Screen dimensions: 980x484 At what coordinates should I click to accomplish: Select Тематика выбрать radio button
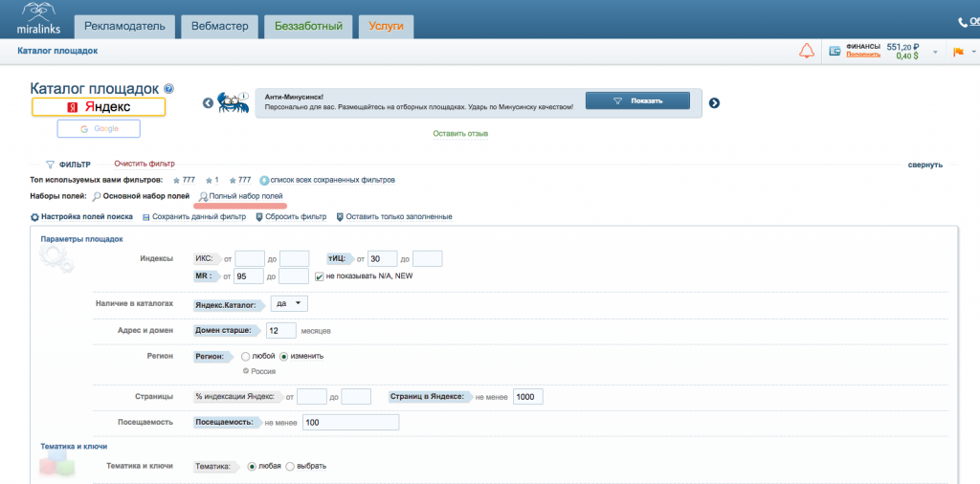(290, 466)
